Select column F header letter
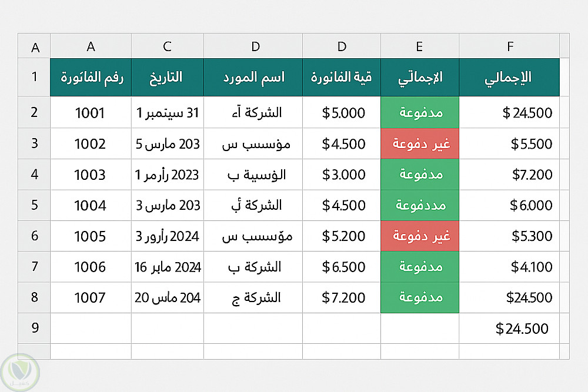Image resolution: width=588 pixels, height=392 pixels. point(509,46)
